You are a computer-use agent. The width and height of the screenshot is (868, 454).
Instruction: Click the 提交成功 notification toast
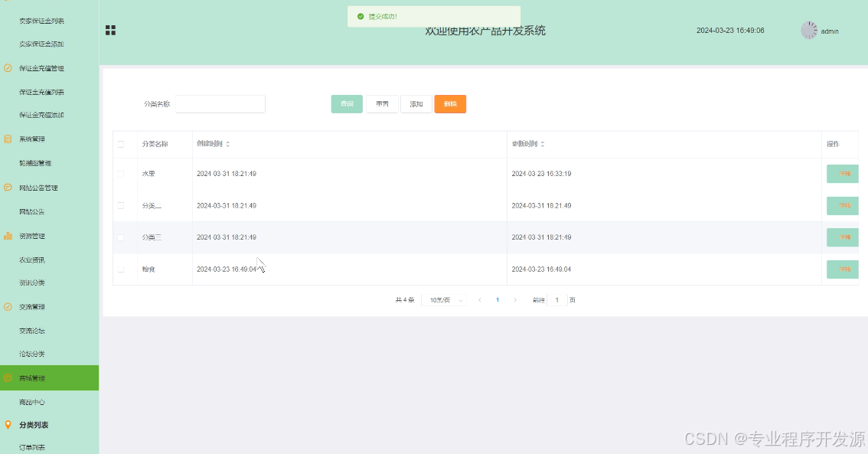pos(434,17)
